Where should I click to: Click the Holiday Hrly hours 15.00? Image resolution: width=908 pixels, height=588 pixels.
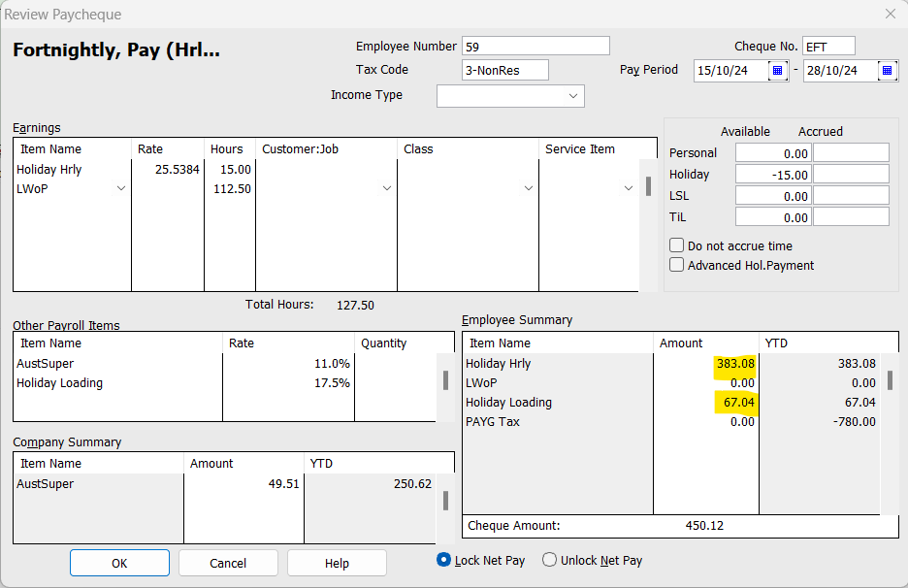236,169
